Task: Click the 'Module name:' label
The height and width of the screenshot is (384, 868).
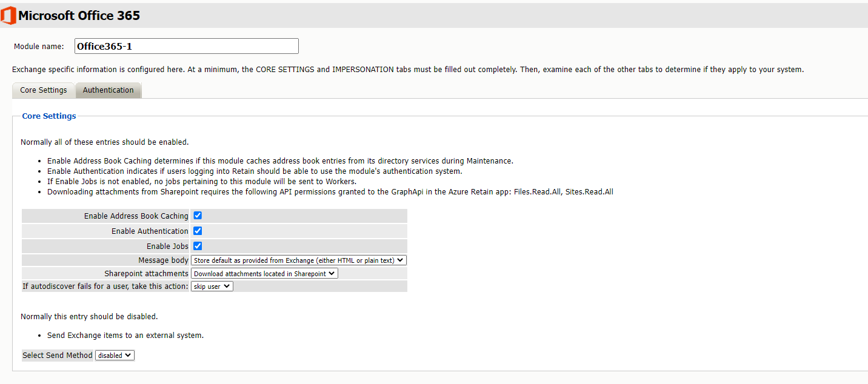Action: click(x=39, y=47)
